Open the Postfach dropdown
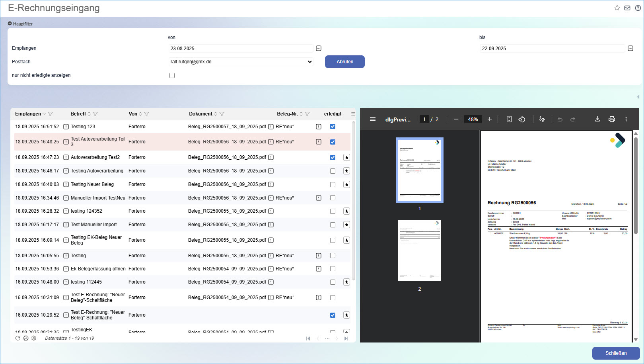Viewport: 644px width, 364px height. [241, 62]
